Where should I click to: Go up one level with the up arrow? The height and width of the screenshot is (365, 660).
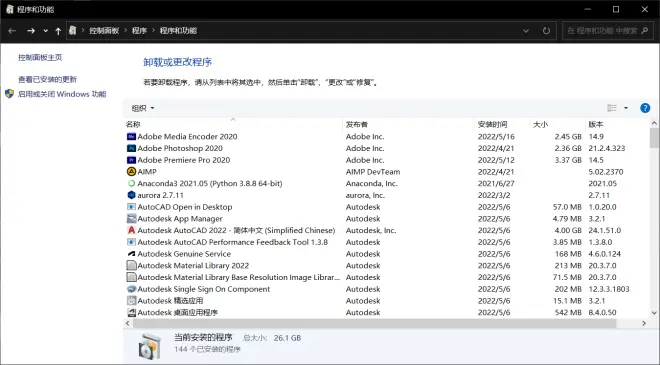[58, 31]
